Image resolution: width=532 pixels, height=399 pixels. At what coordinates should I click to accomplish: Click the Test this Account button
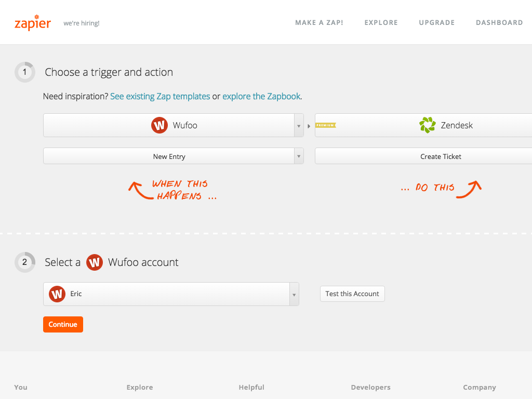coord(352,294)
